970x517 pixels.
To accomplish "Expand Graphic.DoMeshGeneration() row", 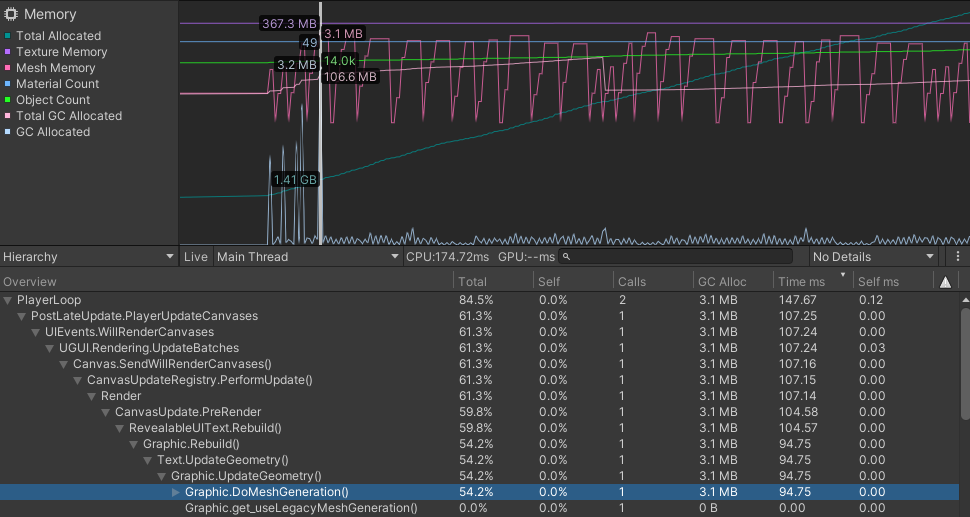I will 176,492.
